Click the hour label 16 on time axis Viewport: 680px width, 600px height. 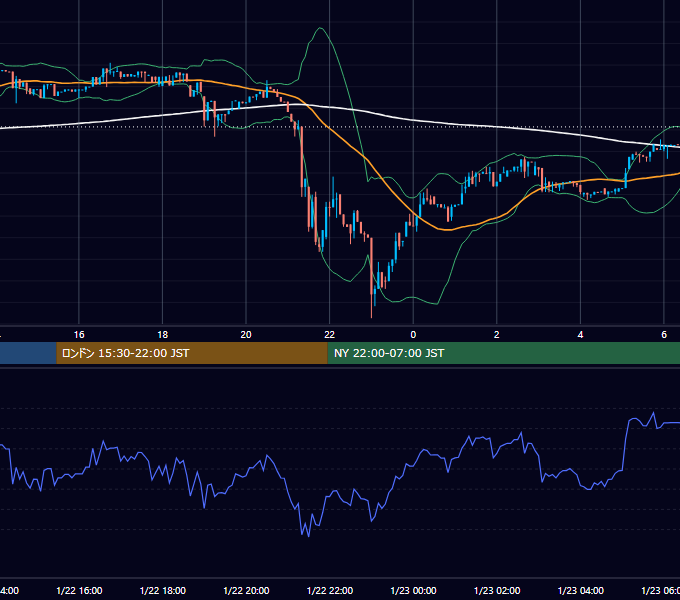tap(79, 335)
